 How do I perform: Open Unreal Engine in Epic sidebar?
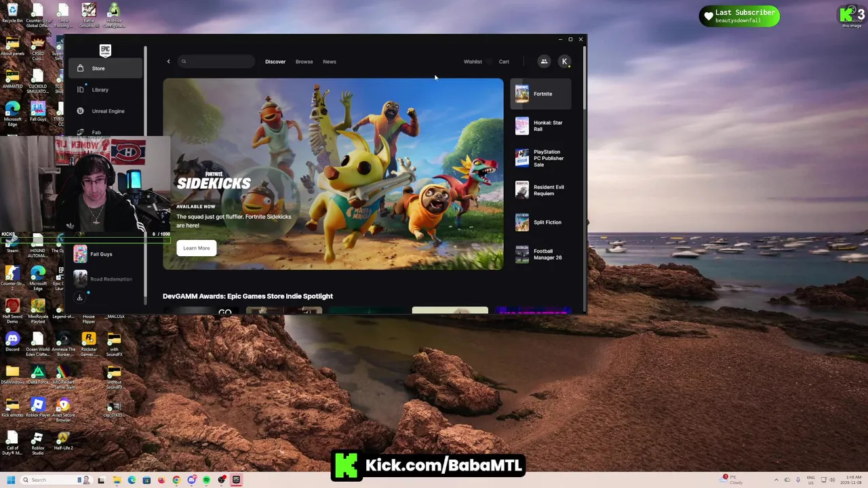point(105,111)
